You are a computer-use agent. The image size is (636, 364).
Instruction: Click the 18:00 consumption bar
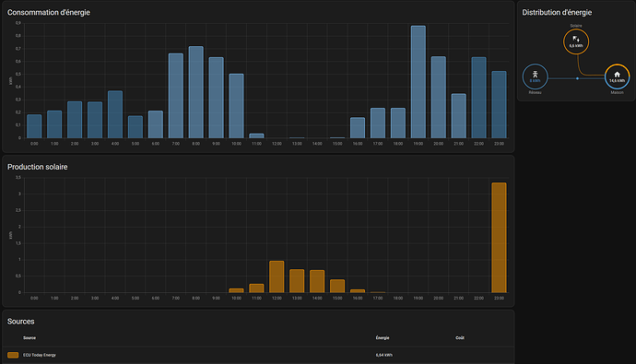point(398,123)
